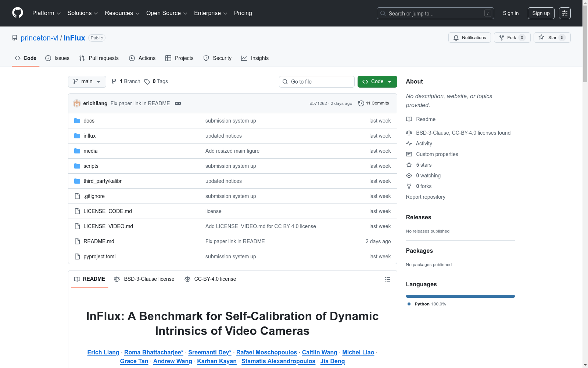Expand the Solutions menu
Viewport: 588px width, 368px height.
tap(83, 13)
